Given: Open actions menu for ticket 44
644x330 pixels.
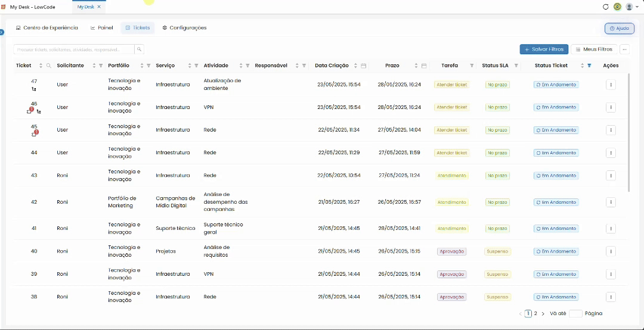Looking at the screenshot, I should pyautogui.click(x=611, y=152).
